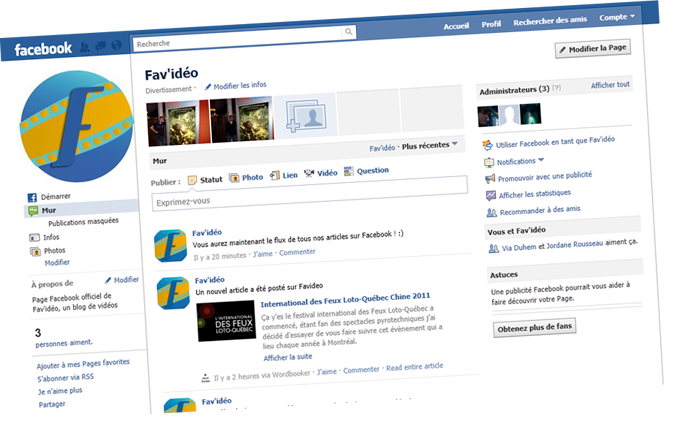Click first administrator avatar

click(488, 116)
